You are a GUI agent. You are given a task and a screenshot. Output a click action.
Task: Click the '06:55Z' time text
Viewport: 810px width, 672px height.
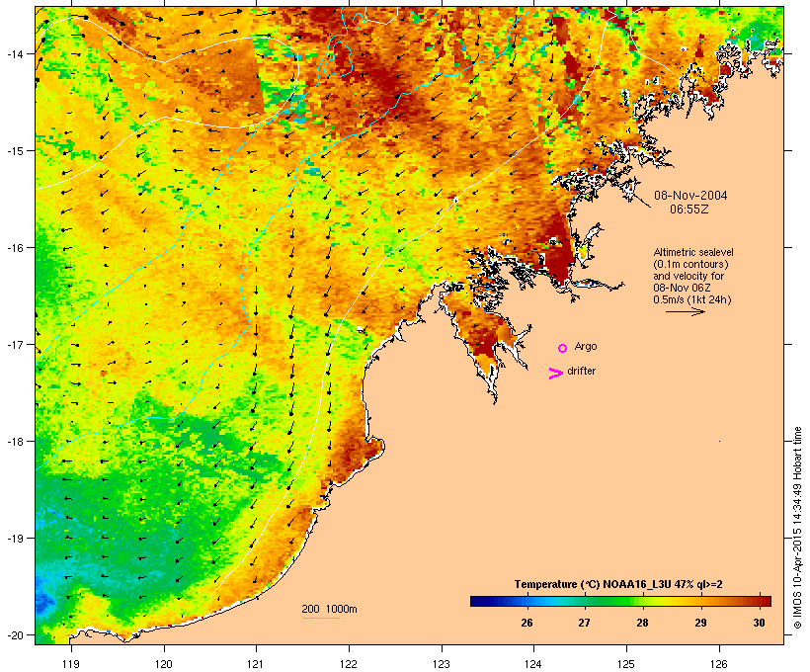689,210
